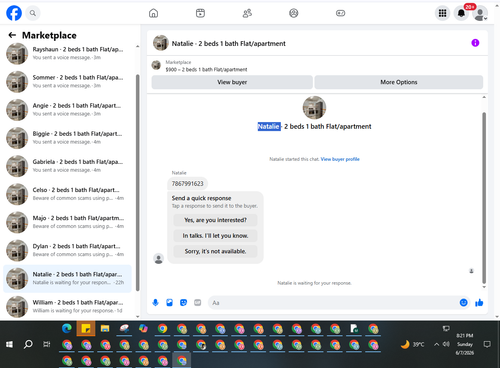Viewport: 500px width, 368px height.
Task: Open the purple conversation info icon
Action: (475, 43)
